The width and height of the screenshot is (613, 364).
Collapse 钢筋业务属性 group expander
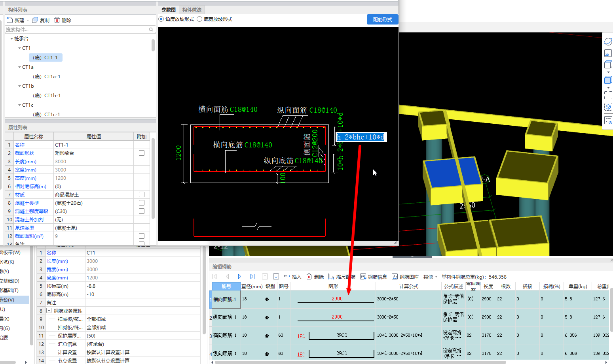pyautogui.click(x=49, y=311)
